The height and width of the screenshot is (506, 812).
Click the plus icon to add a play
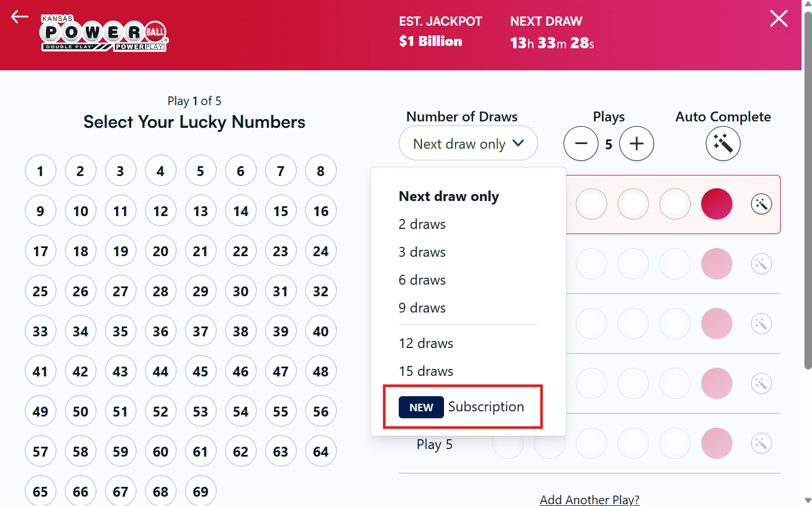click(x=637, y=143)
